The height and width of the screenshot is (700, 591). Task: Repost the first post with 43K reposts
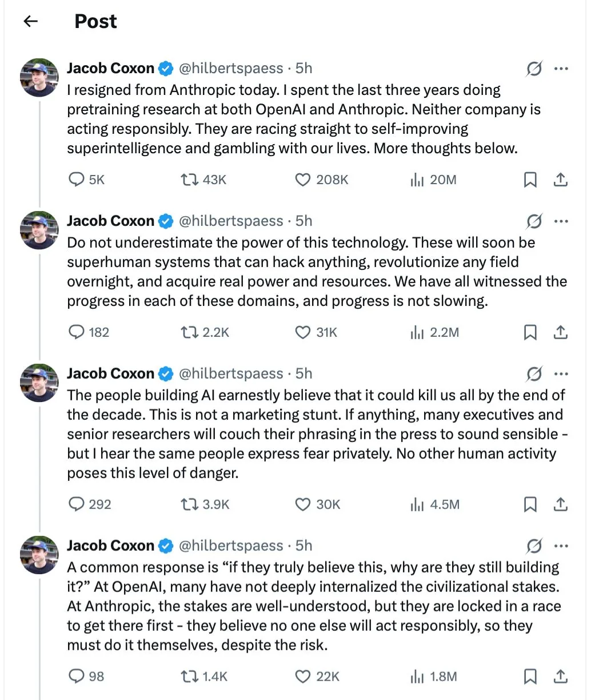(x=203, y=180)
